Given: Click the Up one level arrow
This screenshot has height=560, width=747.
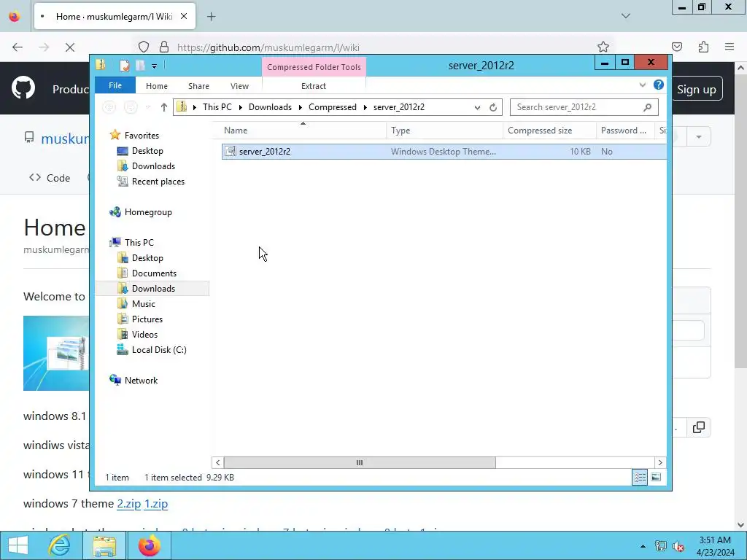Looking at the screenshot, I should pyautogui.click(x=164, y=107).
